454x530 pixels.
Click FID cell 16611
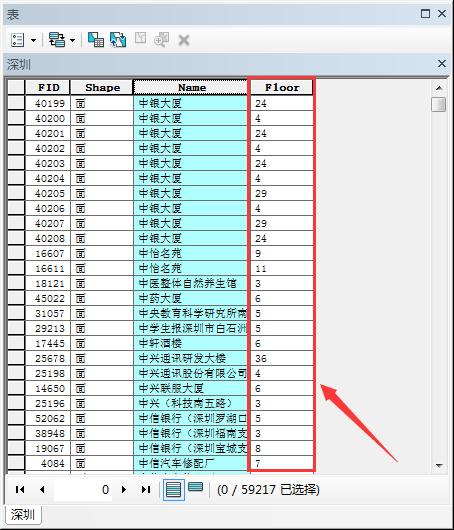48,268
